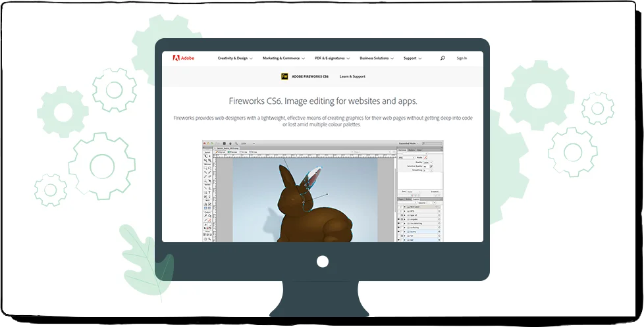Screen dimensions: 644x327
Task: Select the Hand tool in View section
Action: tap(205, 239)
